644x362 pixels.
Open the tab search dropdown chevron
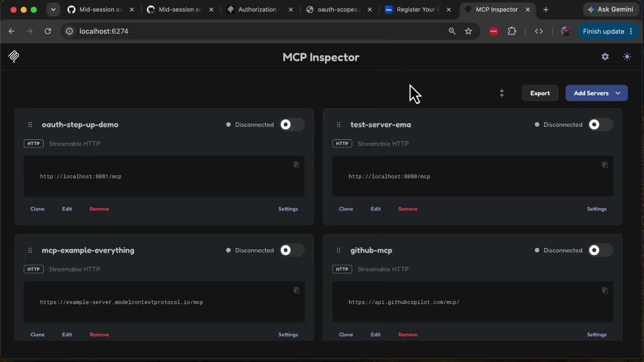click(x=53, y=10)
